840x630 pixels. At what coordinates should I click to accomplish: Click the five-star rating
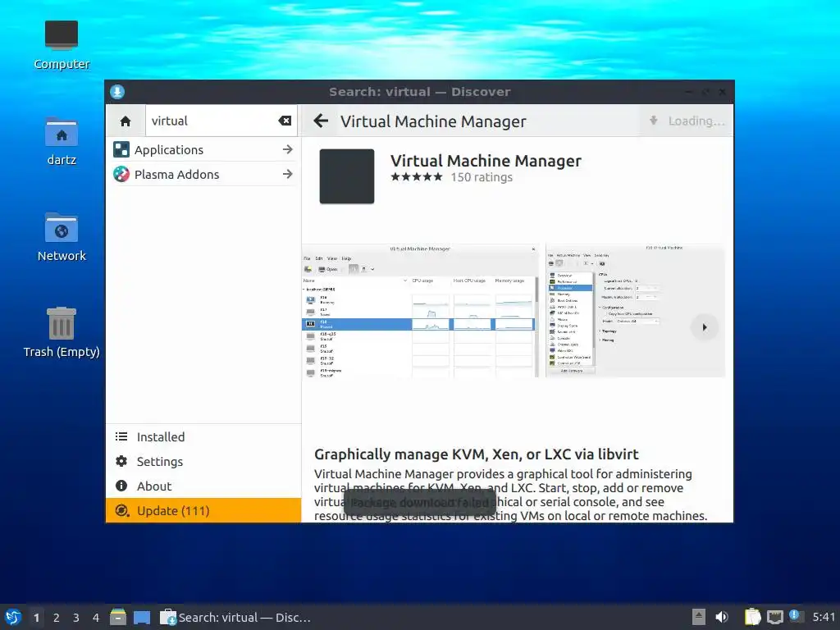click(417, 177)
